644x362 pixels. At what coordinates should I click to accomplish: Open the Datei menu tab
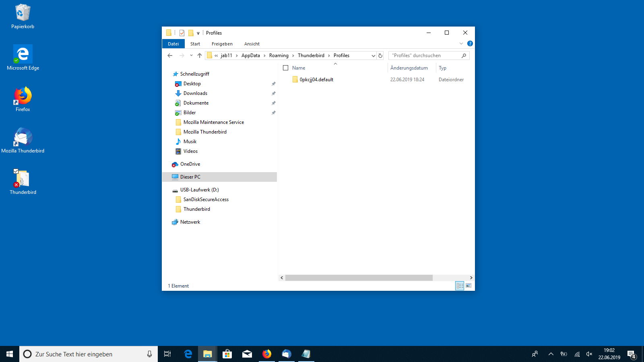173,44
